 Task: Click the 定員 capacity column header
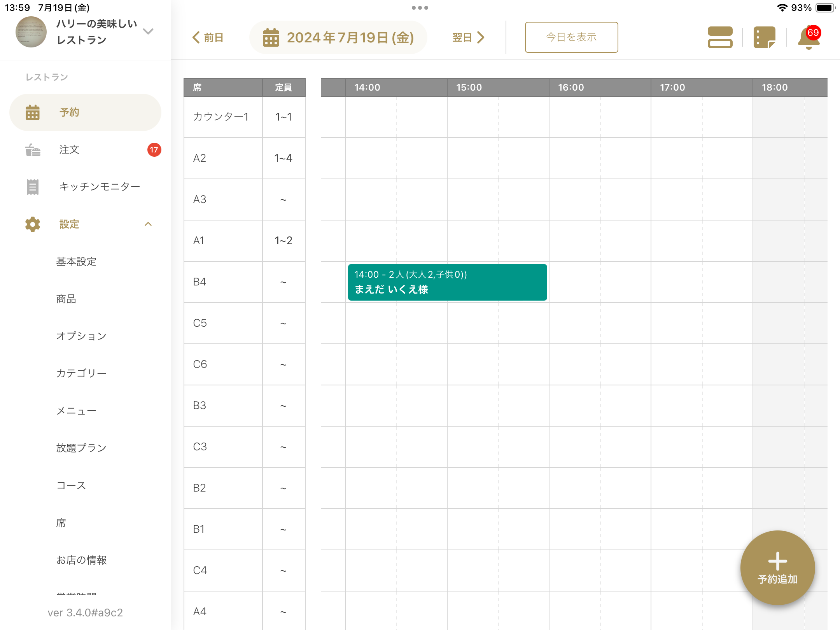pyautogui.click(x=284, y=87)
